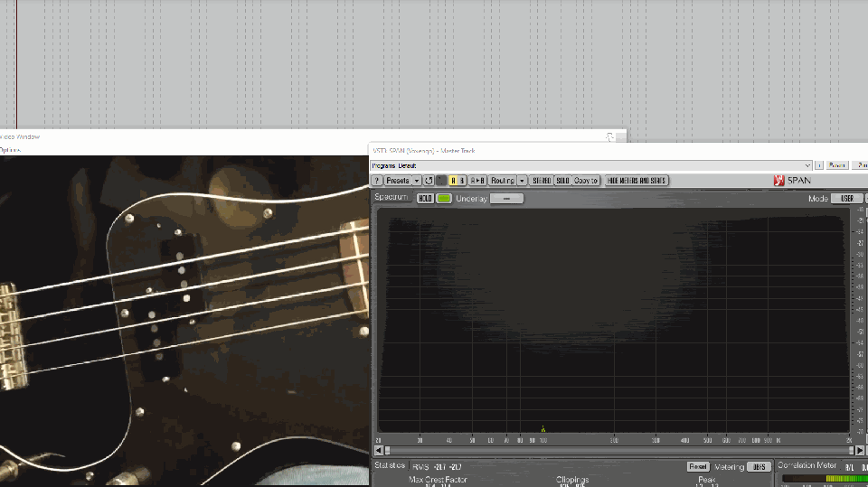The image size is (868, 487).
Task: Open the Options menu in Video Window
Action: (9, 150)
